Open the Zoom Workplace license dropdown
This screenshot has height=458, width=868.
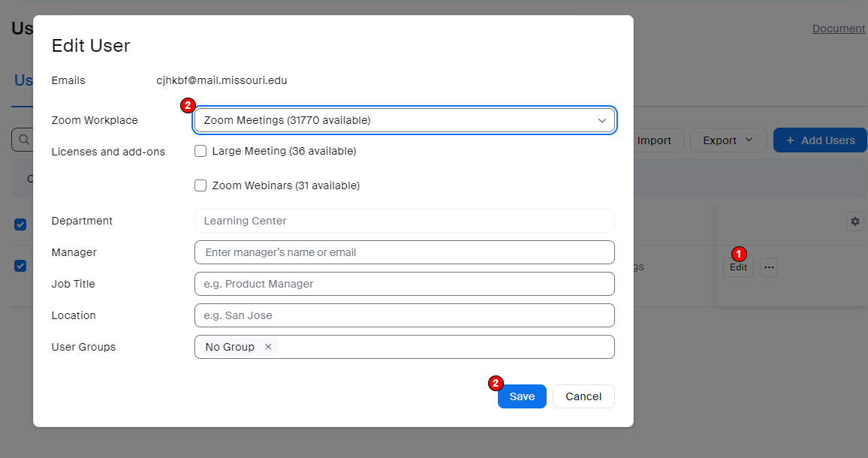405,120
